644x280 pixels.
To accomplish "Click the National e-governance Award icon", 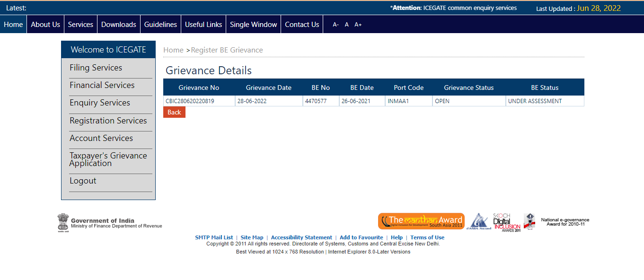I will 529,221.
